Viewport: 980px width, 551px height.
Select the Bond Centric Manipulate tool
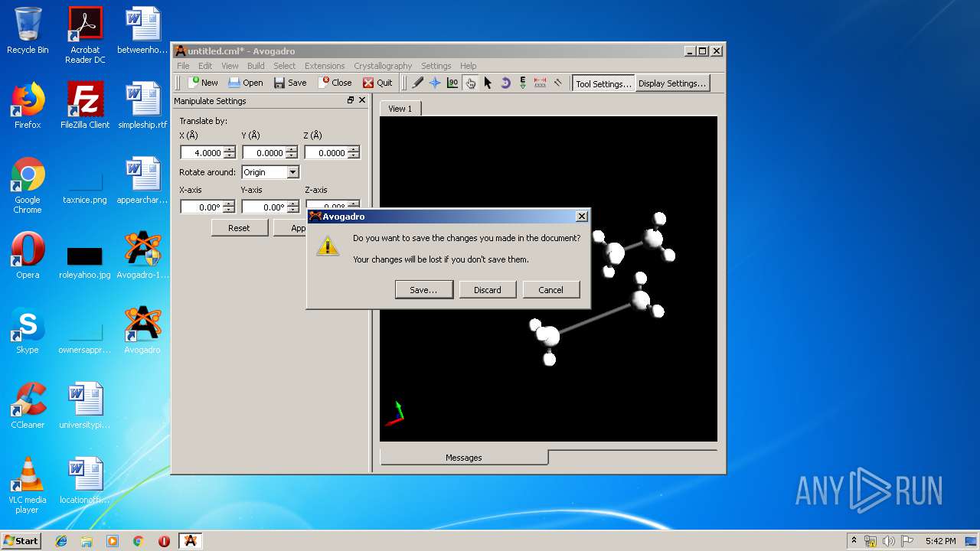click(452, 83)
